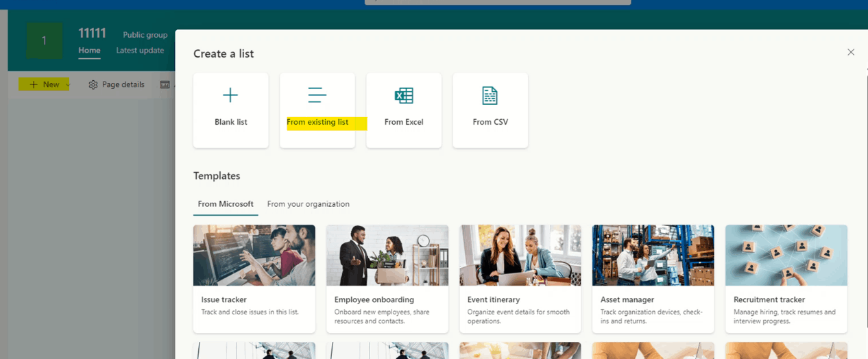This screenshot has height=359, width=868.
Task: Click the Event itinerary title text
Action: tap(494, 299)
